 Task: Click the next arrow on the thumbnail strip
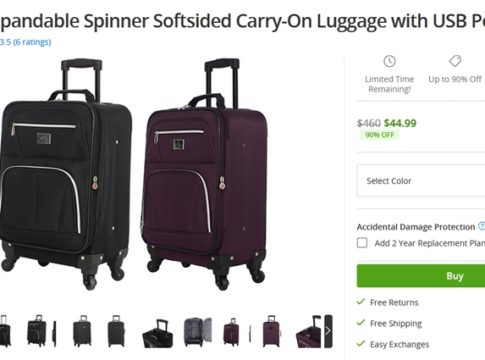tap(328, 331)
